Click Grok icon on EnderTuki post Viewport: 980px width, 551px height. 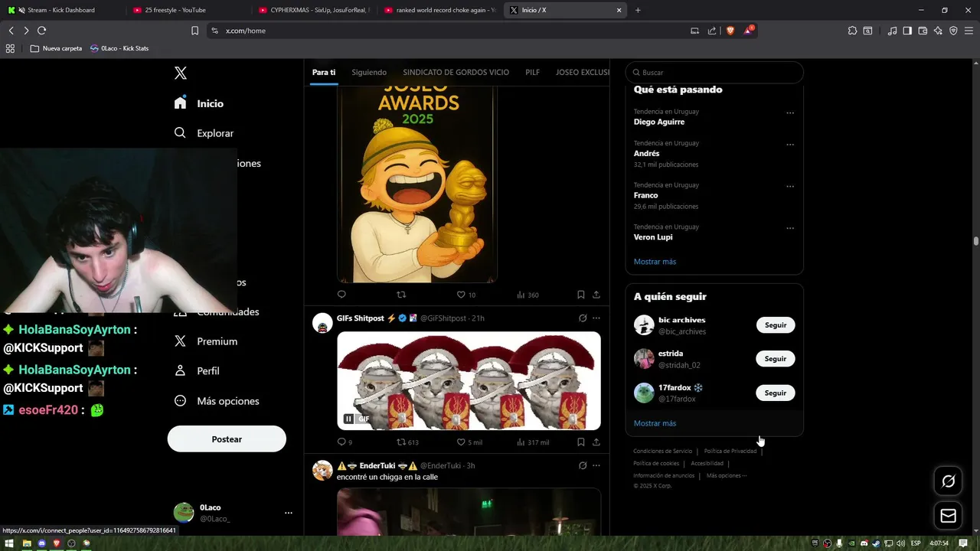(583, 465)
